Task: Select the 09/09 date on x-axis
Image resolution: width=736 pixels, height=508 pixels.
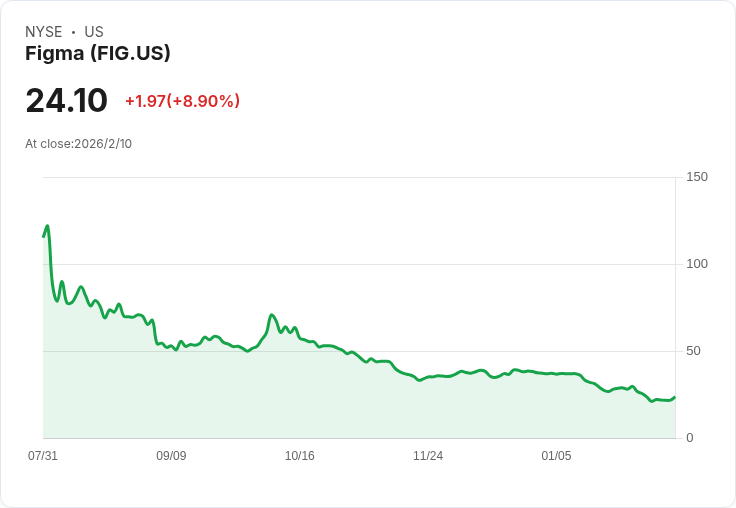Action: pos(171,456)
